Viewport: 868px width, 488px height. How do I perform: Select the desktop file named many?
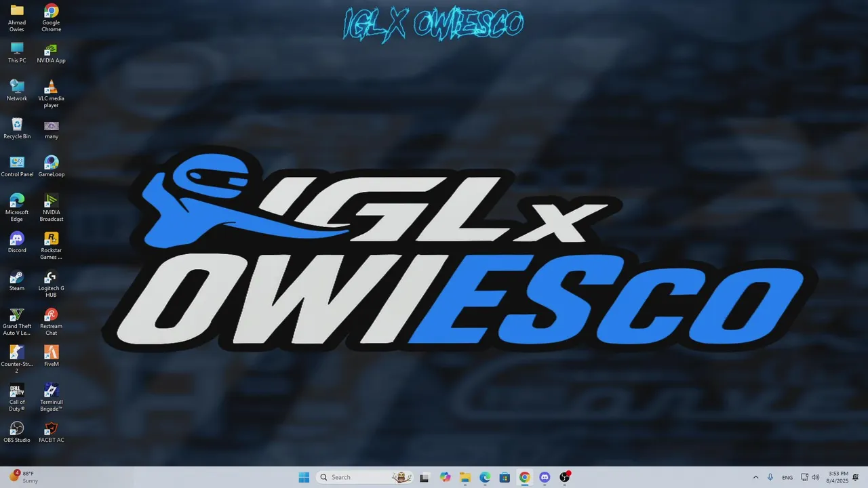click(51, 129)
